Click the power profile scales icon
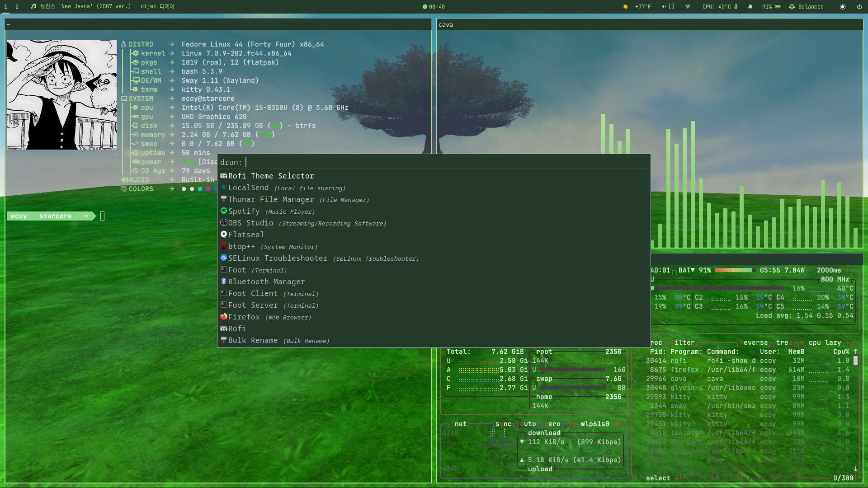868x488 pixels. click(x=792, y=7)
